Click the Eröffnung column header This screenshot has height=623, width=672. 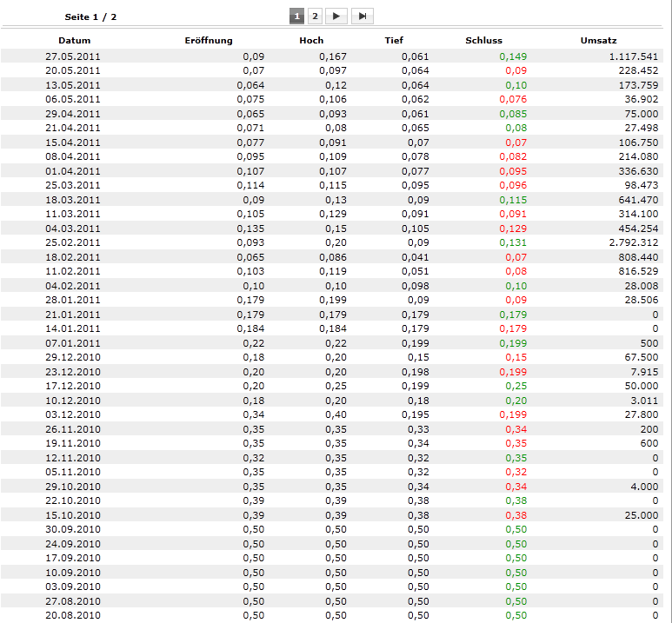[209, 40]
